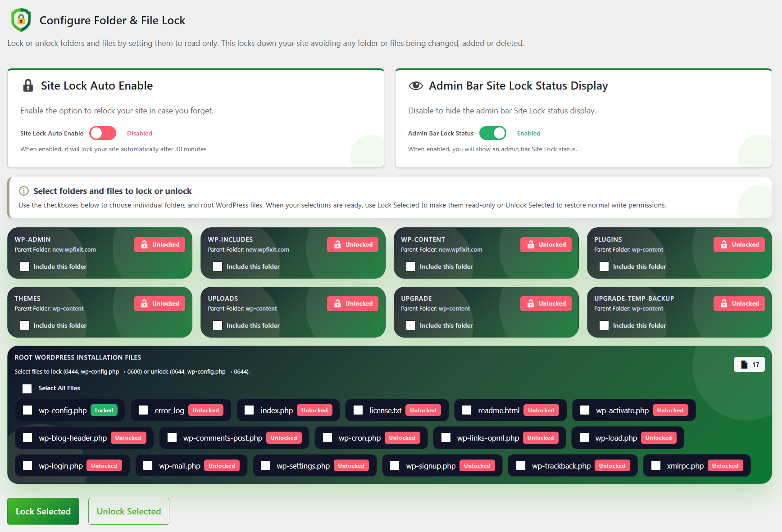Screen dimensions: 782x532
Task: Select the xmlrpc.php file checkbox
Action: [656, 465]
